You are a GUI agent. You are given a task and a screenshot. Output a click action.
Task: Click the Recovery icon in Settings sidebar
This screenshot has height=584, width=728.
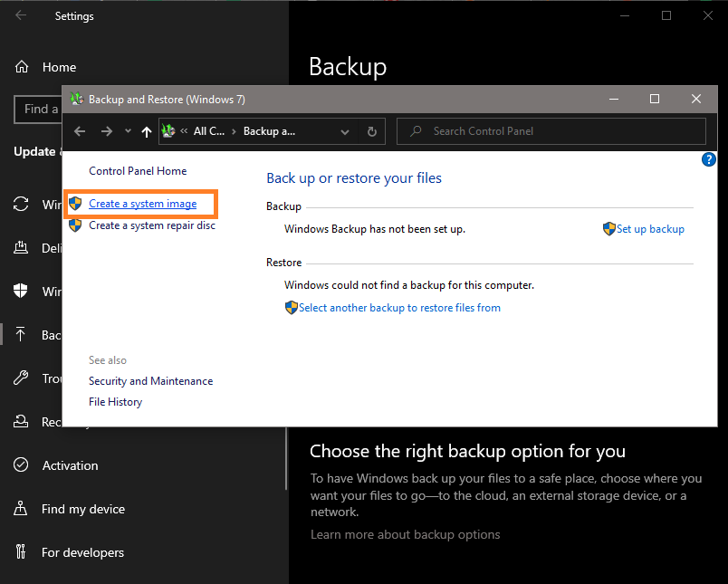21,422
